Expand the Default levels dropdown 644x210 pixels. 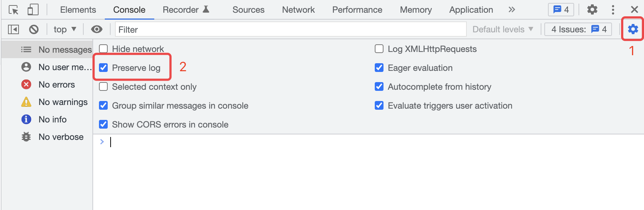[x=502, y=29]
